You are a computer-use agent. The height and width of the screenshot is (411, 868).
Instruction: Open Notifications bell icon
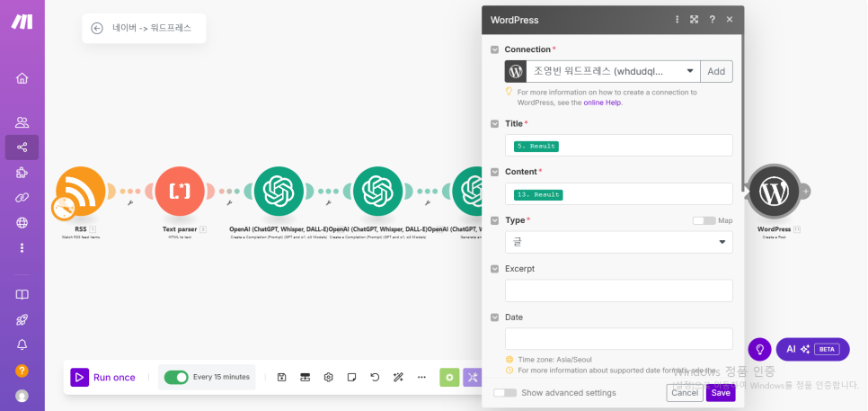tap(22, 344)
